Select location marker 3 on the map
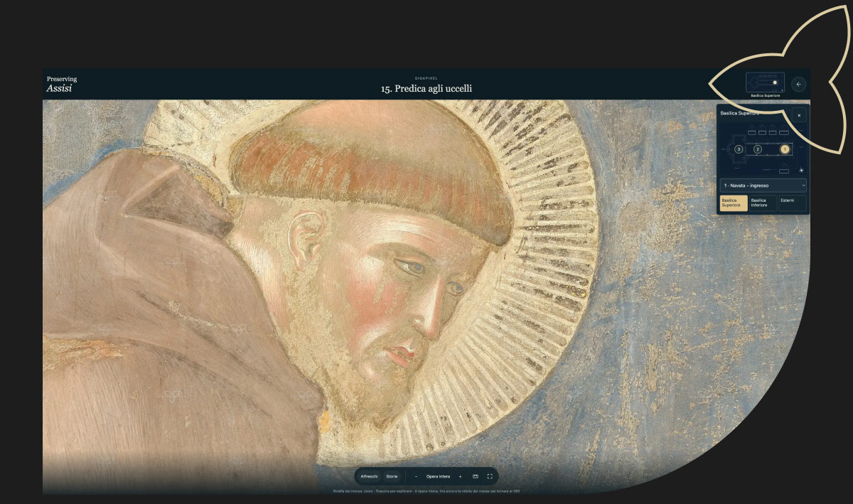The height and width of the screenshot is (504, 853). pos(739,149)
